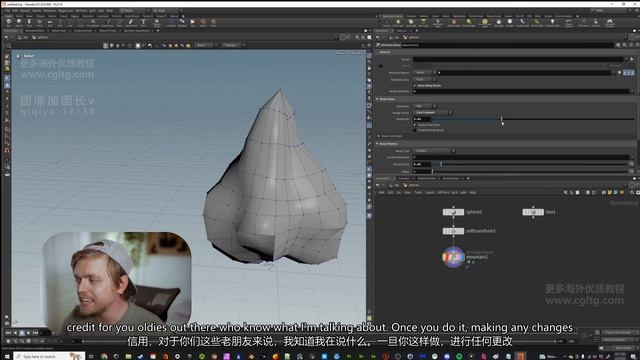Viewport: 640px width, 360px height.
Task: Toggle the checkbox below Attribute Type
Action: click(x=415, y=86)
